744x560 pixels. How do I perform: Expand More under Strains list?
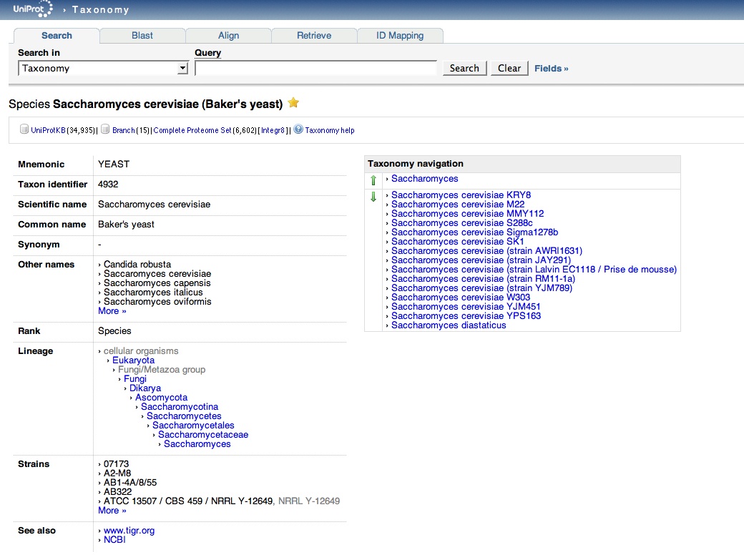pos(112,511)
